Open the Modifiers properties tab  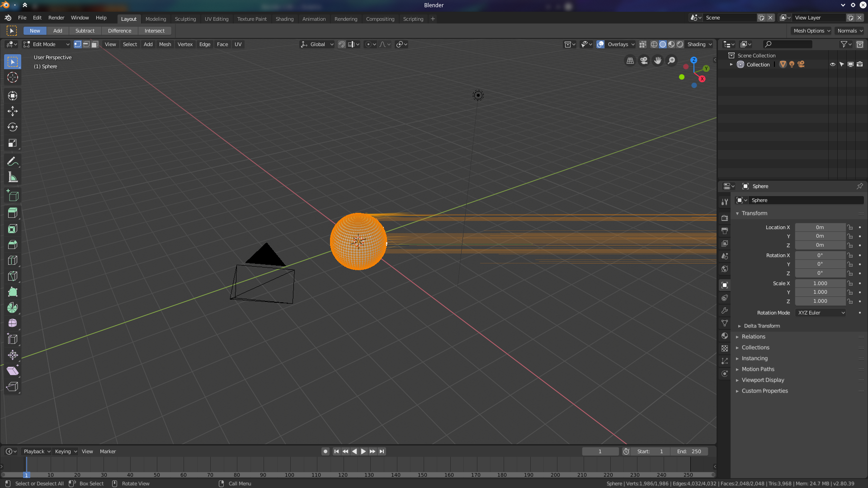point(725,311)
